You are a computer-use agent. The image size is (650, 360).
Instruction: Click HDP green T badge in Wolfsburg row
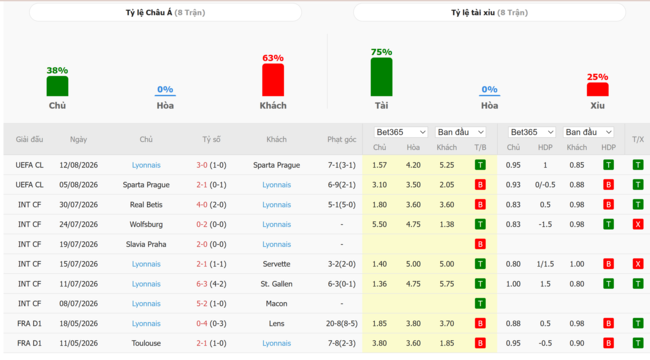[x=608, y=224]
